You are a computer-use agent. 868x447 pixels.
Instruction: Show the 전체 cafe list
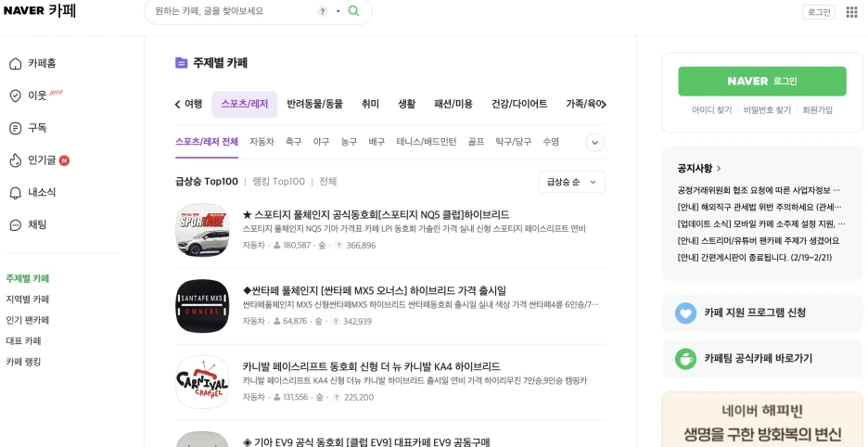click(x=328, y=181)
